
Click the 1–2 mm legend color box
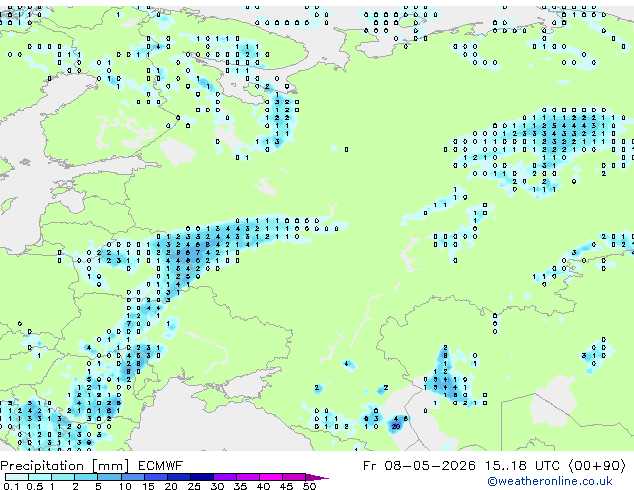pos(63,477)
